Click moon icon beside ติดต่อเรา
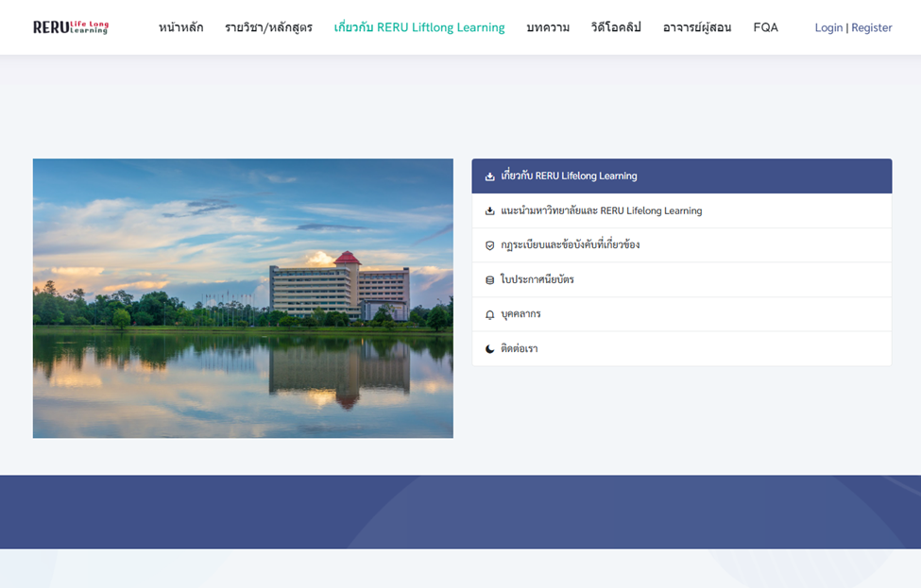Image resolution: width=921 pixels, height=588 pixels. pos(490,349)
